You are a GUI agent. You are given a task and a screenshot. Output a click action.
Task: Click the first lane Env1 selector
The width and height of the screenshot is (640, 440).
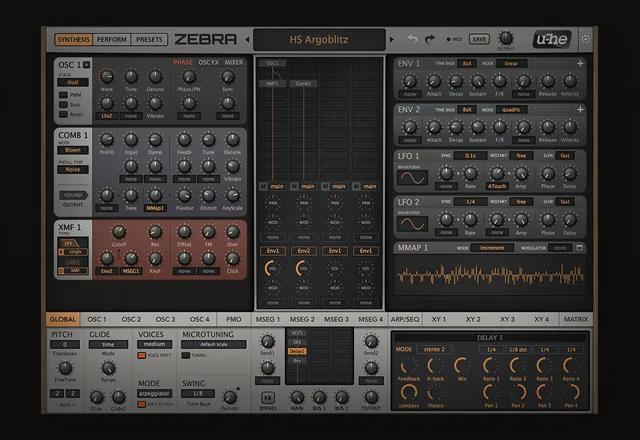(273, 251)
